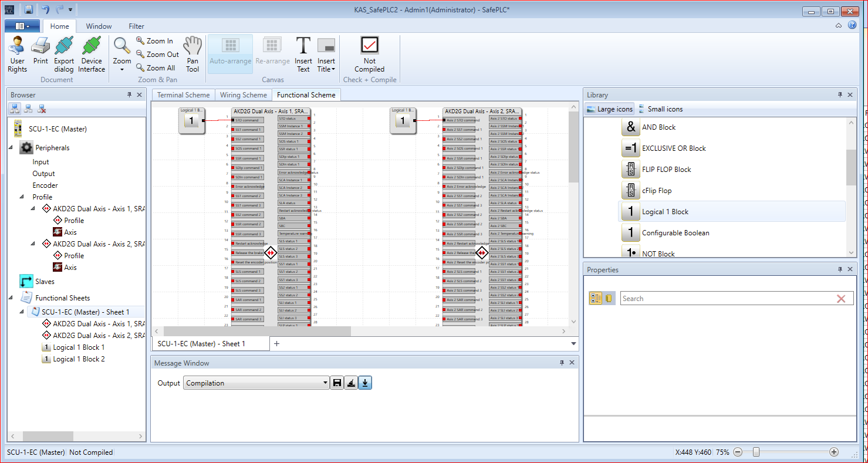Collapse the SCU-1-EC (Master) - Sheet 1 node

pos(22,312)
